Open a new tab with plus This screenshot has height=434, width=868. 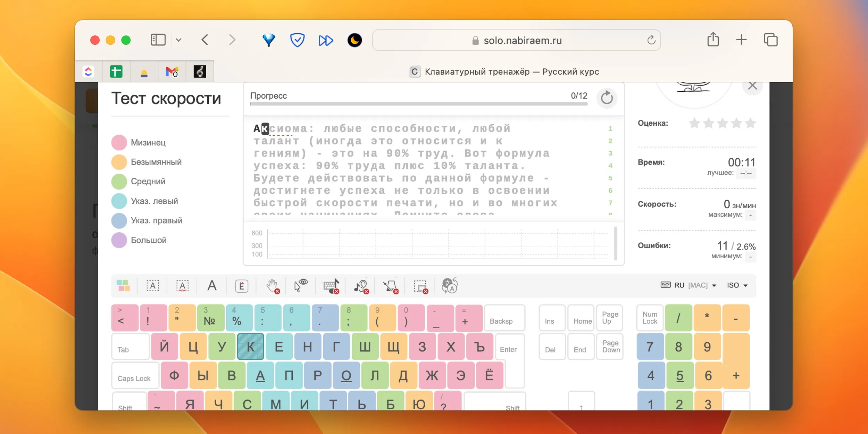pos(741,40)
